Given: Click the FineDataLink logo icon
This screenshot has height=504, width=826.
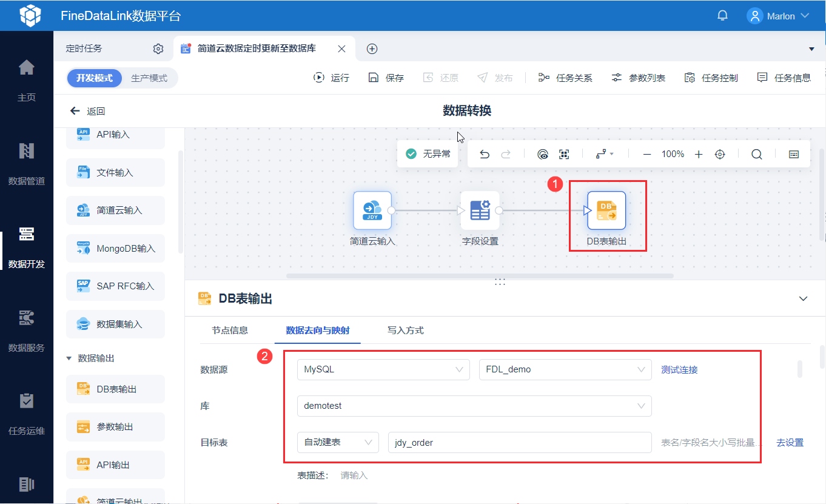Looking at the screenshot, I should pyautogui.click(x=30, y=16).
